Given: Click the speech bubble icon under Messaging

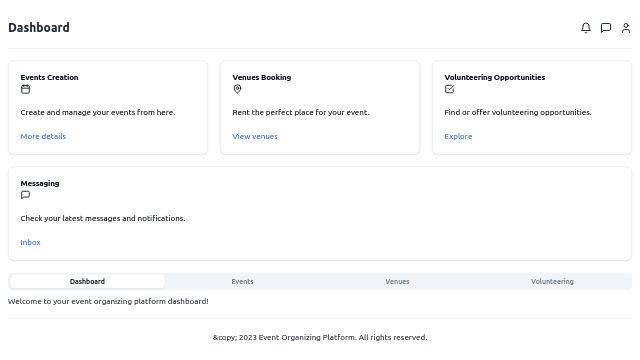Looking at the screenshot, I should 25,195.
